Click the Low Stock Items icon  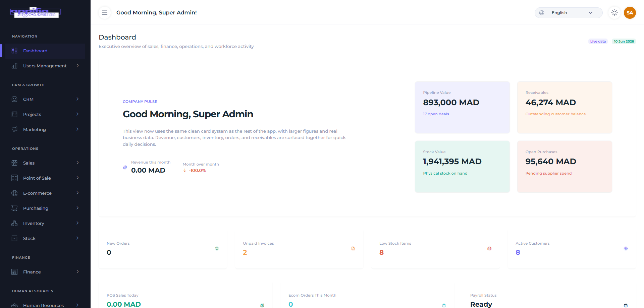(x=489, y=248)
